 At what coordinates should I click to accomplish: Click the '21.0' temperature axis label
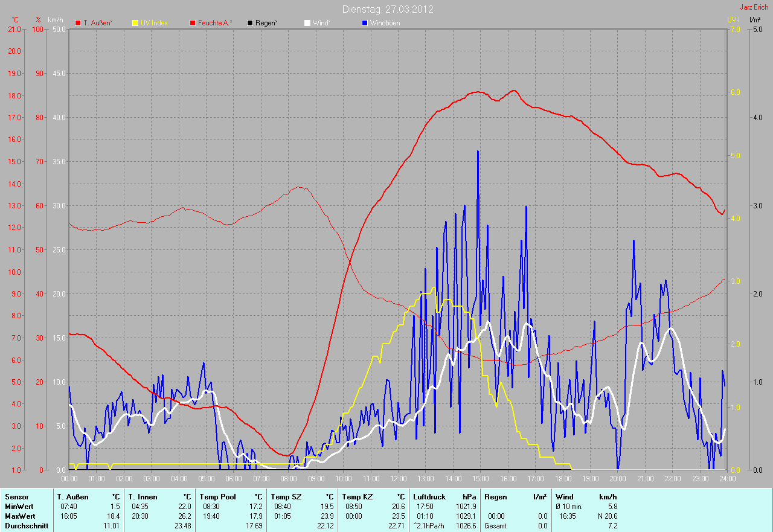click(x=15, y=29)
